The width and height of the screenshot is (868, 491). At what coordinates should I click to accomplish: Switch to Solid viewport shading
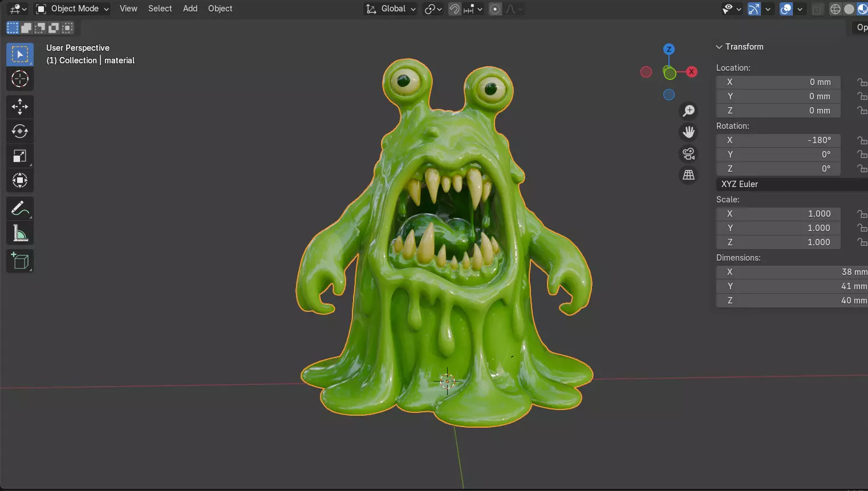coord(849,9)
